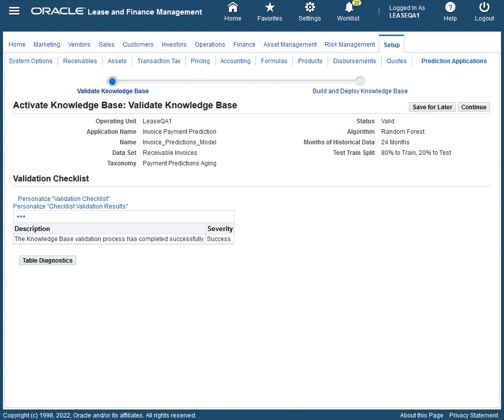Click the Success severity cell
Screen dimensions: 504x420
[220, 239]
